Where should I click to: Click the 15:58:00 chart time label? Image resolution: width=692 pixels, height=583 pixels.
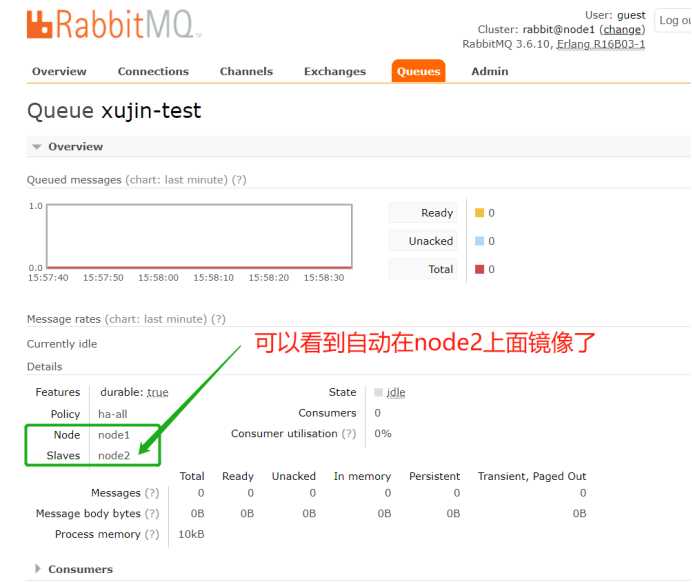[x=158, y=278]
